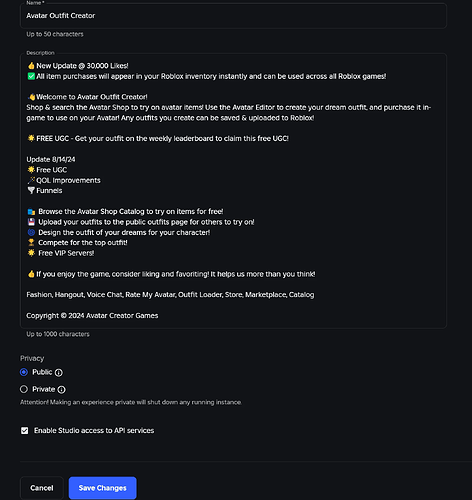Click the trophy emoji before Compete line
Viewport: 472px width, 500px height.
(x=31, y=243)
